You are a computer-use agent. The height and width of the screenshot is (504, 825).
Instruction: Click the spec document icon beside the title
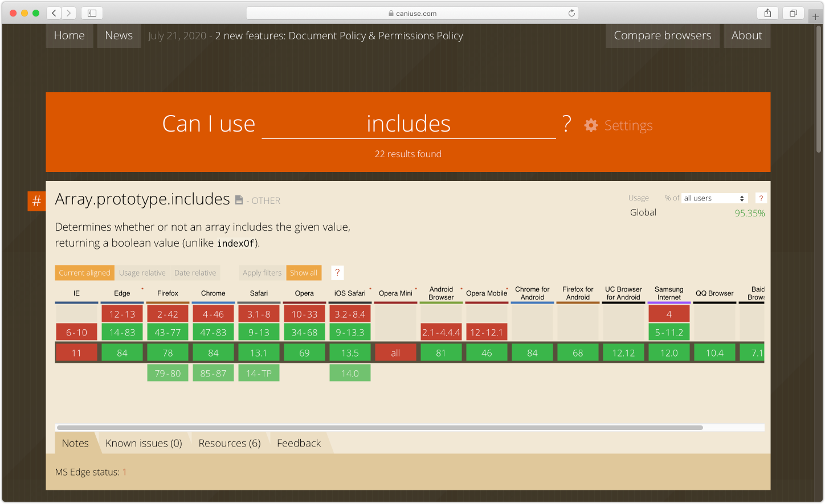[239, 200]
